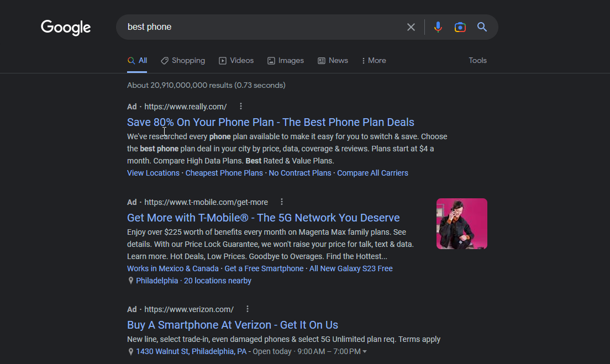Image resolution: width=610 pixels, height=364 pixels.
Task: Click the results count text
Action: pos(206,85)
